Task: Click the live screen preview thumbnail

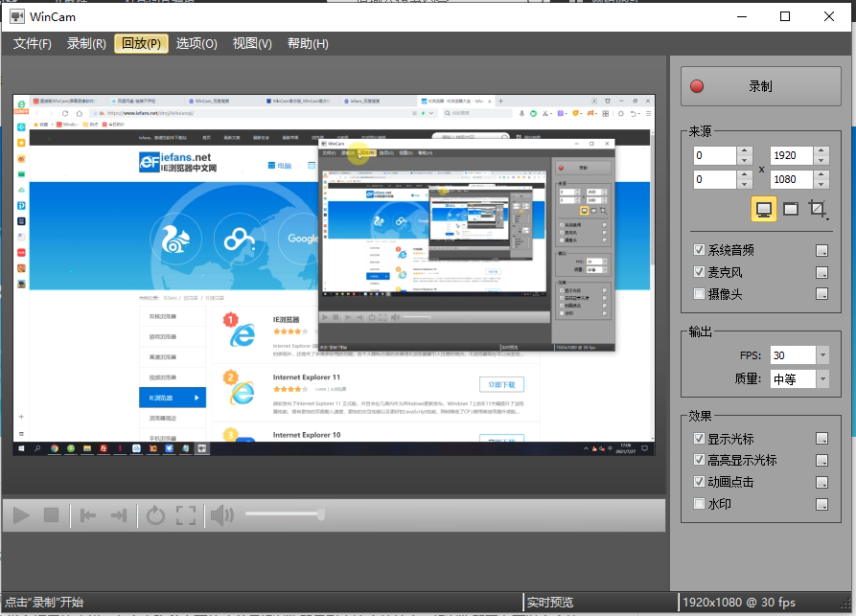Action: click(x=335, y=275)
